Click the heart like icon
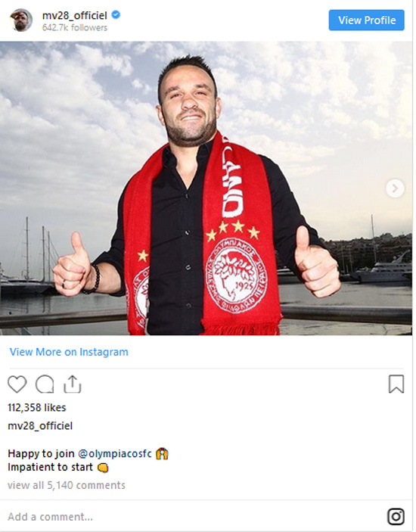Image resolution: width=416 pixels, height=532 pixels. tap(17, 384)
